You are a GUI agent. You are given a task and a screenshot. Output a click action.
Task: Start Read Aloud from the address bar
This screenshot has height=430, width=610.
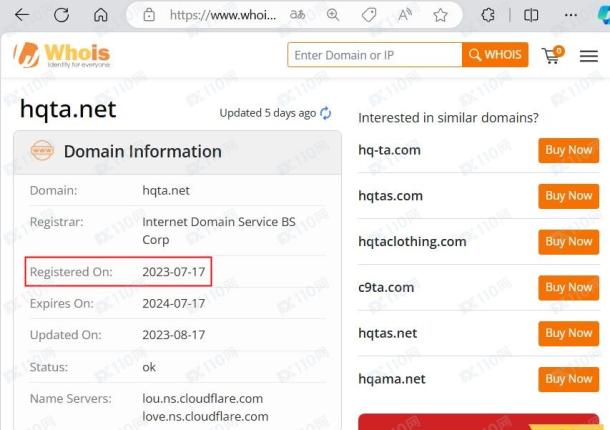(405, 15)
